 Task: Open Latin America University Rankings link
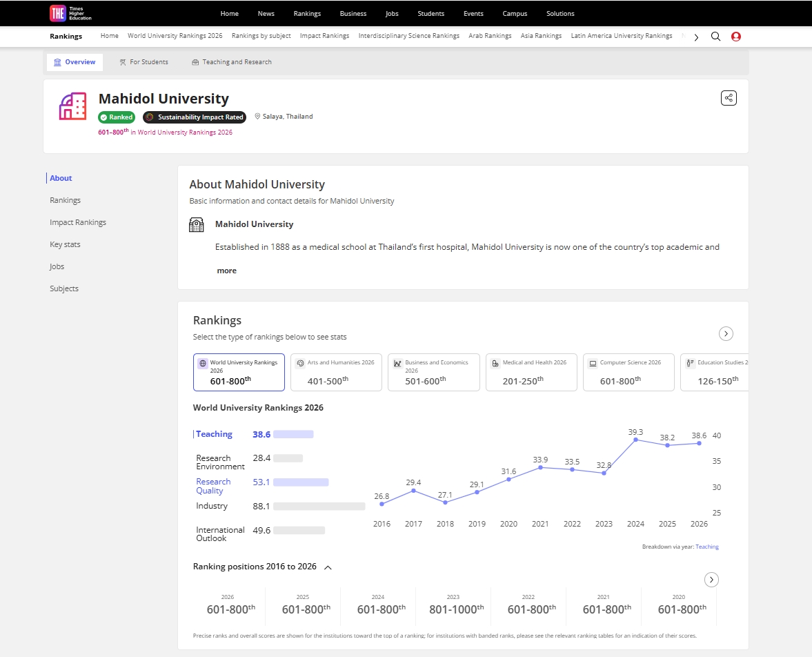tap(622, 36)
